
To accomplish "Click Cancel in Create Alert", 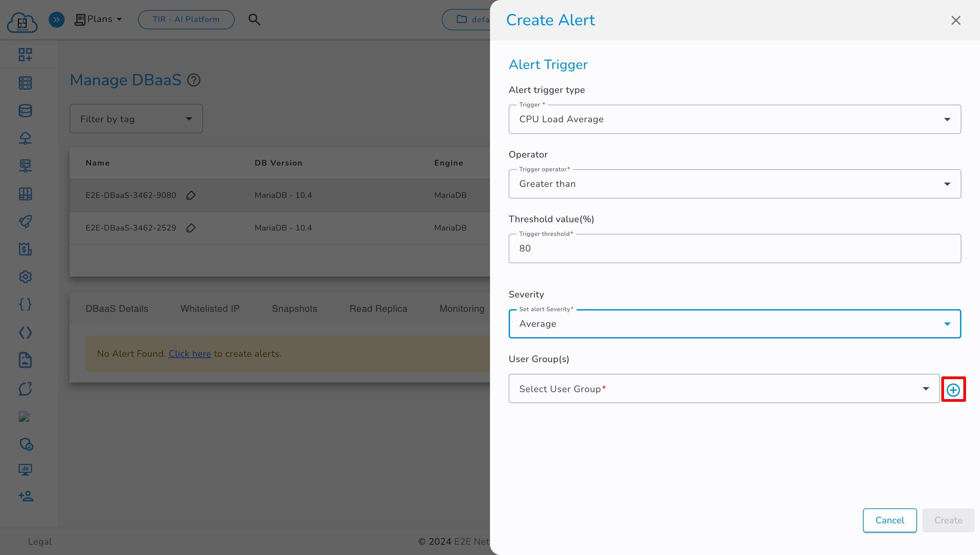I will (890, 520).
